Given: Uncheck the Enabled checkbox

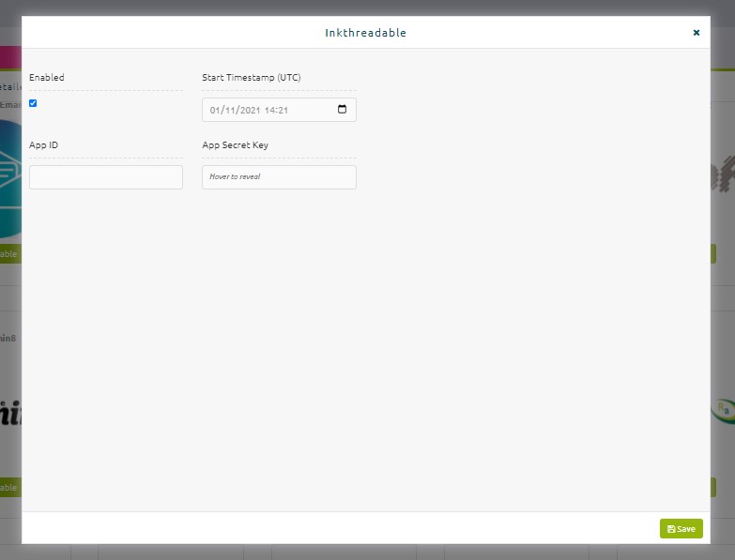Looking at the screenshot, I should [x=33, y=103].
